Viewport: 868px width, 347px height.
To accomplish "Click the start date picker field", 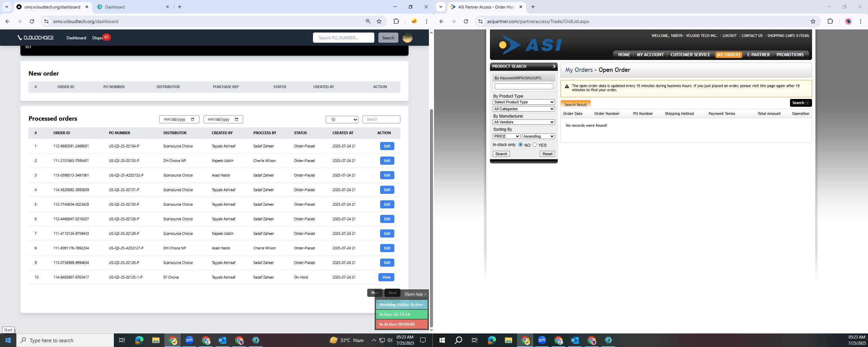I will [x=179, y=119].
